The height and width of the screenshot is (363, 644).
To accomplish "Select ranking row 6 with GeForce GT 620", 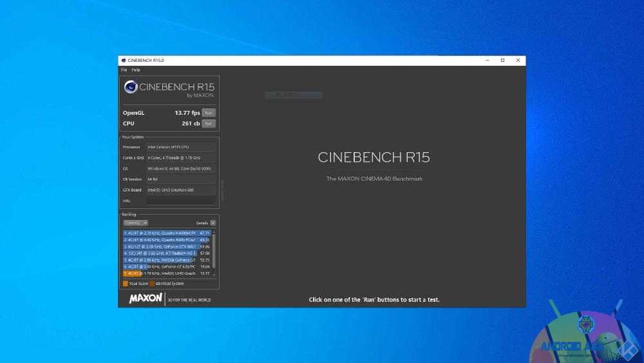I will tap(167, 266).
